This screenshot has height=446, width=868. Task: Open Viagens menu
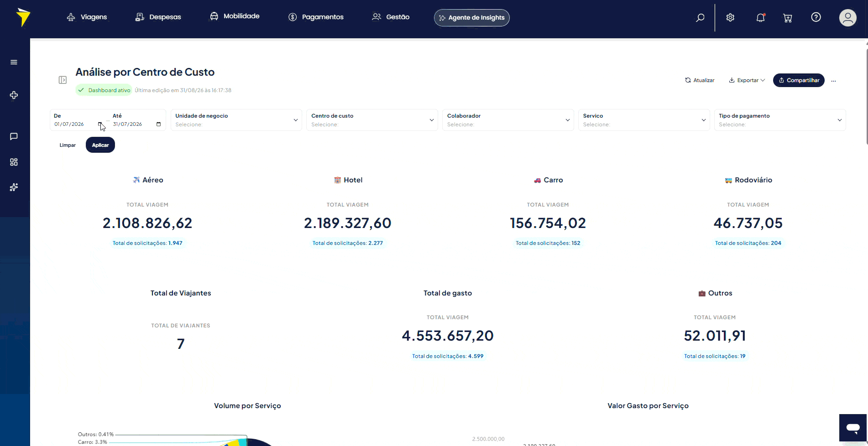pyautogui.click(x=87, y=17)
